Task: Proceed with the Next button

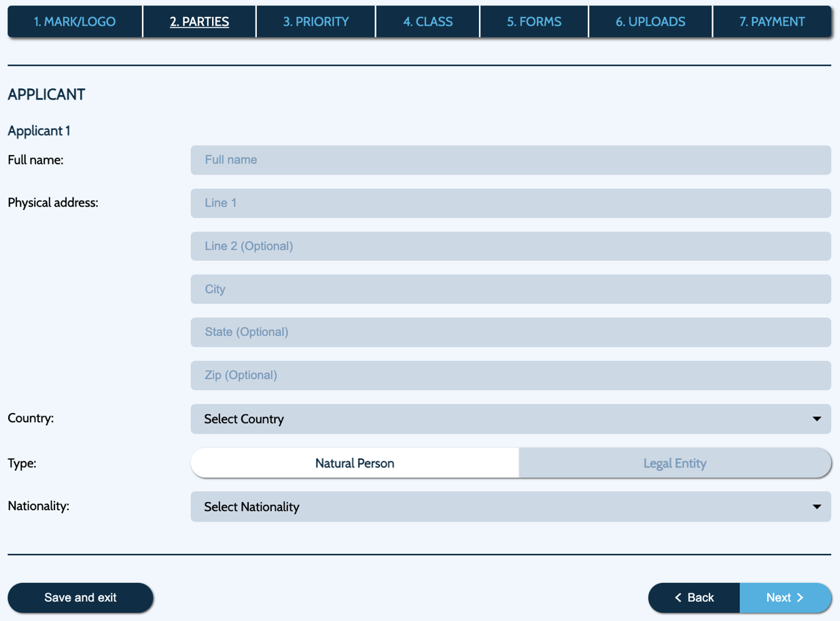Action: [x=785, y=598]
